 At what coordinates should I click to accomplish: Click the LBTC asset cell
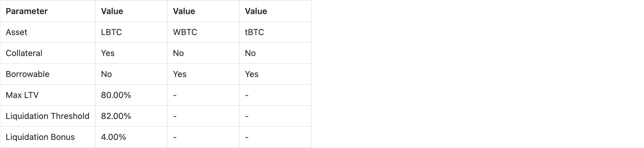pos(112,32)
